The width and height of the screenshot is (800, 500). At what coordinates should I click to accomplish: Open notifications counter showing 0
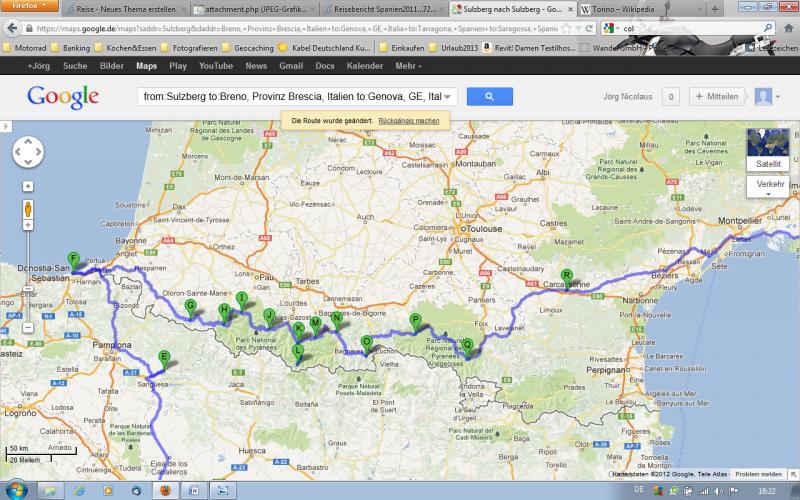[670, 96]
